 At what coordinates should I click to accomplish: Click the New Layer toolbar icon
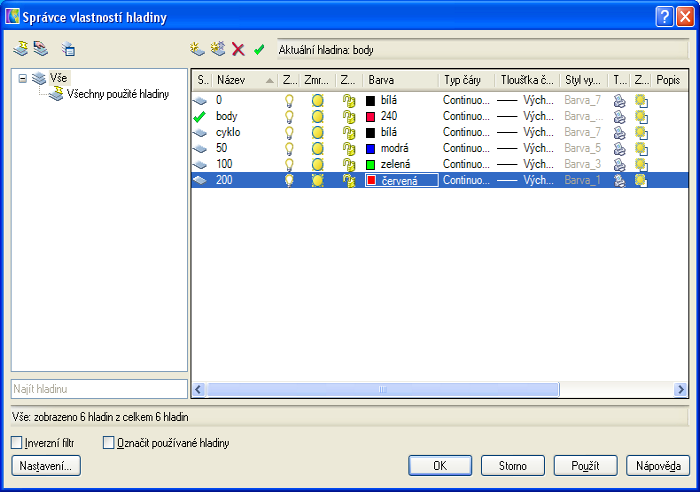click(197, 48)
